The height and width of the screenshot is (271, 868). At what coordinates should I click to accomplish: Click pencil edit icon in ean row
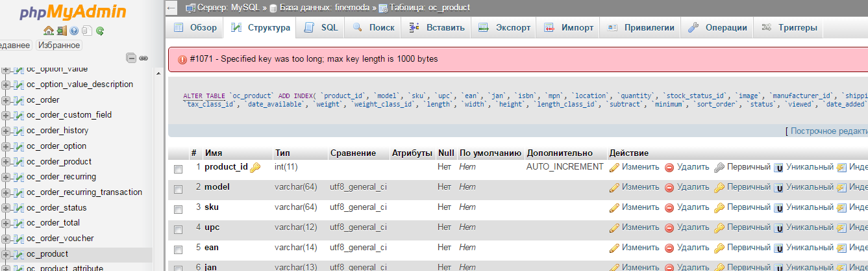click(x=614, y=248)
